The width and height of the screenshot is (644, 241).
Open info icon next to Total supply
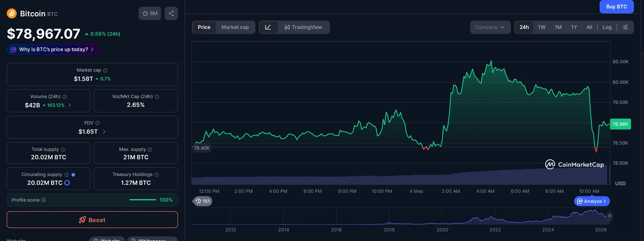click(x=63, y=149)
